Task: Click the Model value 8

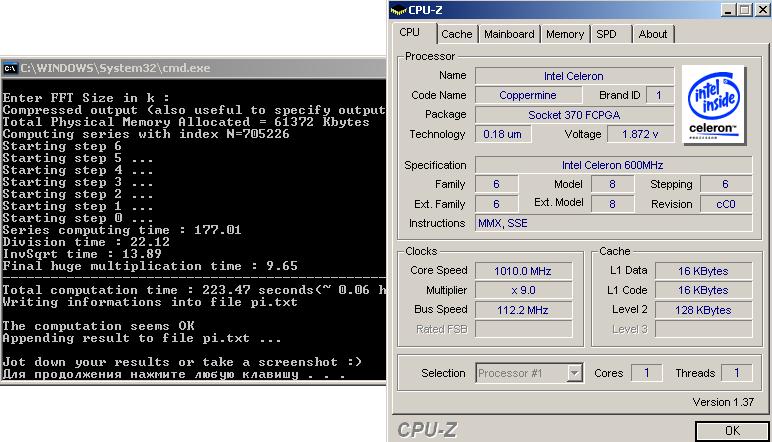Action: coord(612,184)
